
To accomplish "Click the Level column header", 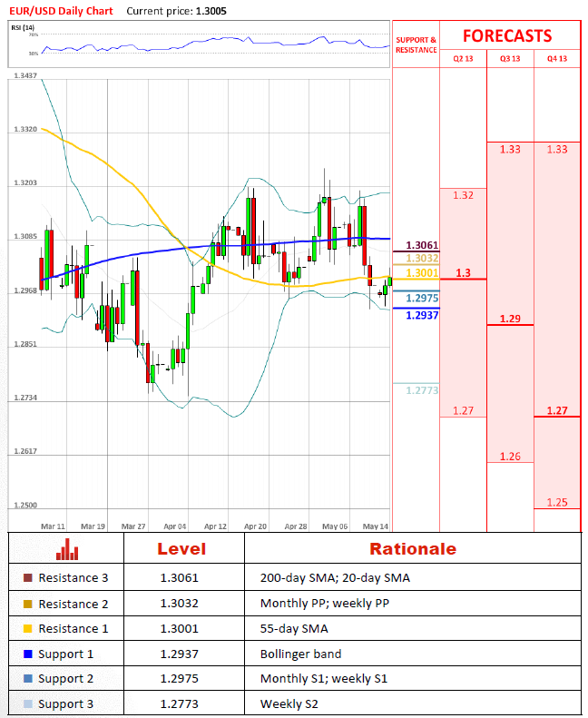I will point(181,549).
